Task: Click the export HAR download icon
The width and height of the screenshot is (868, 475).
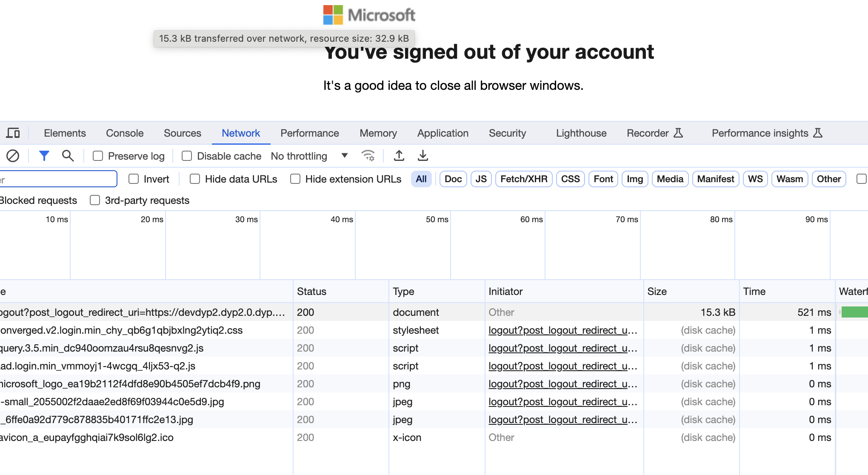Action: pos(423,156)
